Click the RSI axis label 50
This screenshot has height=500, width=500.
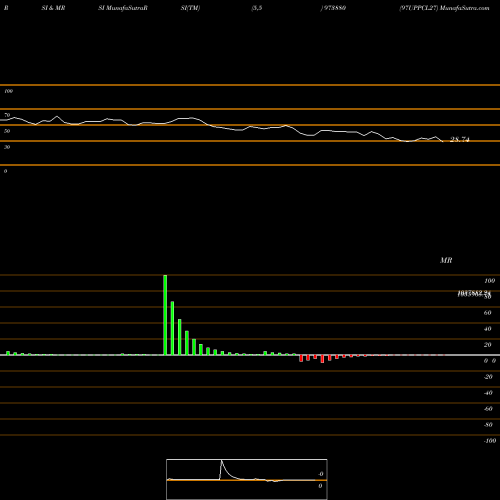(7, 131)
